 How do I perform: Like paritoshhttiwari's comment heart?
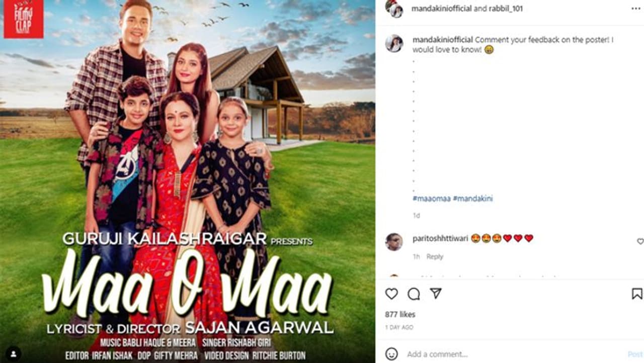pyautogui.click(x=640, y=241)
